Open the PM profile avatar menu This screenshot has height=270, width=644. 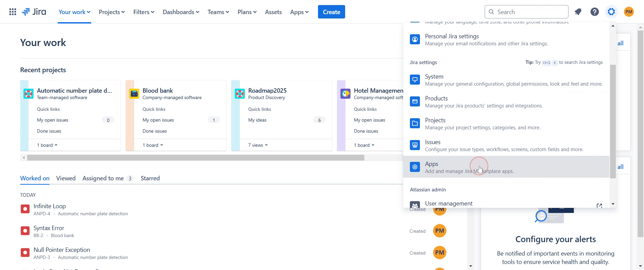(629, 12)
